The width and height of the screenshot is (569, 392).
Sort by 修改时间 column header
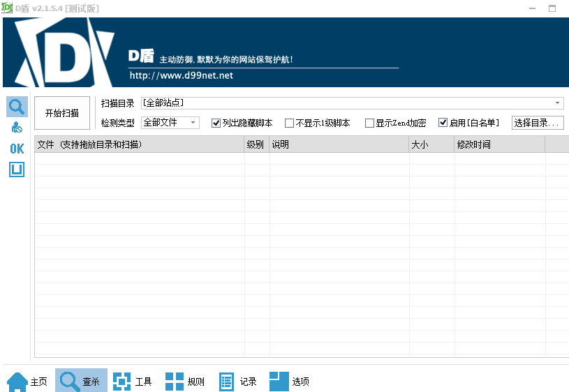(x=500, y=144)
